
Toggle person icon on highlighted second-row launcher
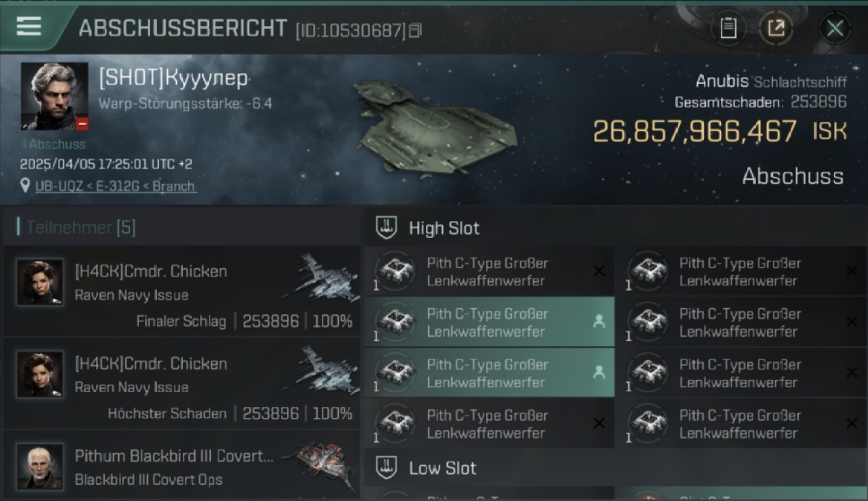[599, 322]
